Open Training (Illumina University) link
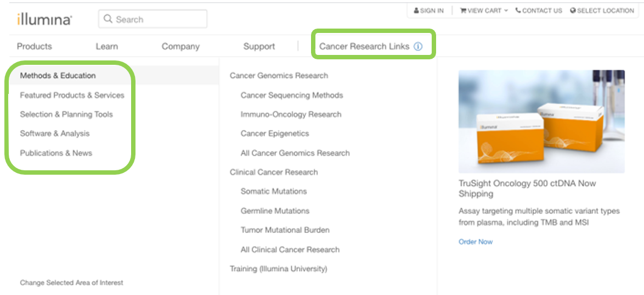Image resolution: width=644 pixels, height=295 pixels. point(278,269)
